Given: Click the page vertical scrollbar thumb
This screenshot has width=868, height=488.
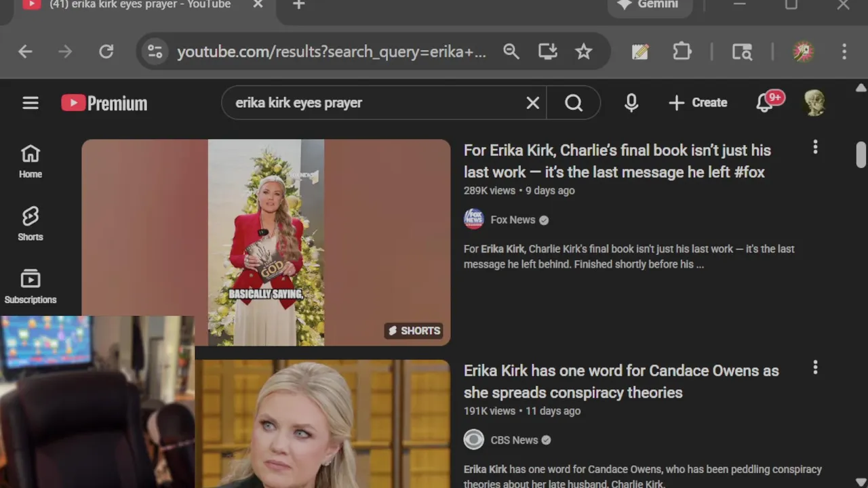Looking at the screenshot, I should click(861, 155).
